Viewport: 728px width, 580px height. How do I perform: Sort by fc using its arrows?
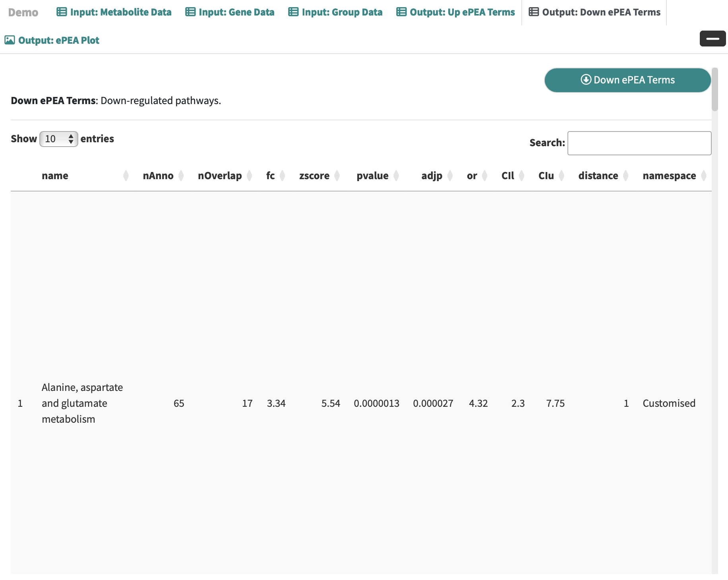coord(283,176)
